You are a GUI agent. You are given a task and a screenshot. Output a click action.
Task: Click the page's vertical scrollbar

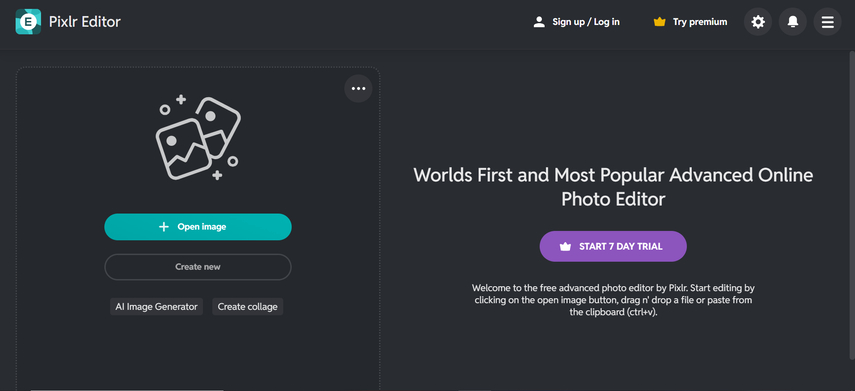(x=852, y=205)
